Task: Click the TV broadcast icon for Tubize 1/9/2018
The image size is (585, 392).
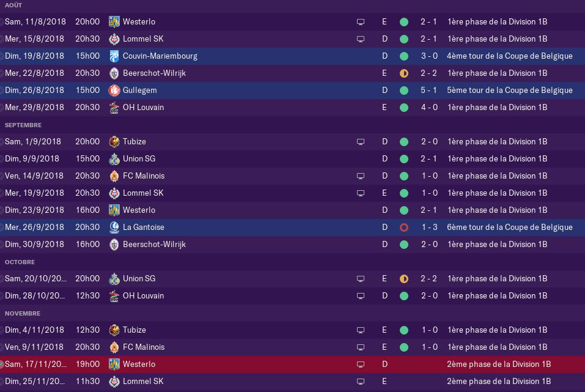Action: click(x=361, y=142)
